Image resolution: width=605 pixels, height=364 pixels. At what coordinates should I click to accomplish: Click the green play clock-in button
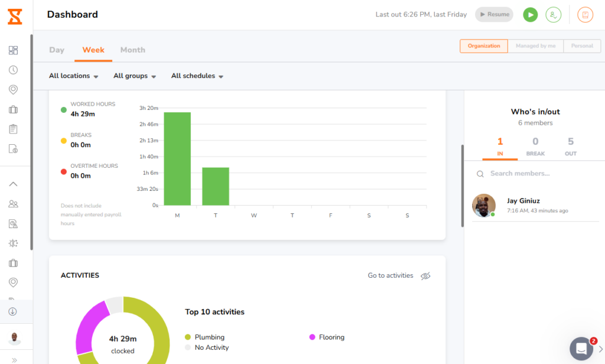click(530, 15)
